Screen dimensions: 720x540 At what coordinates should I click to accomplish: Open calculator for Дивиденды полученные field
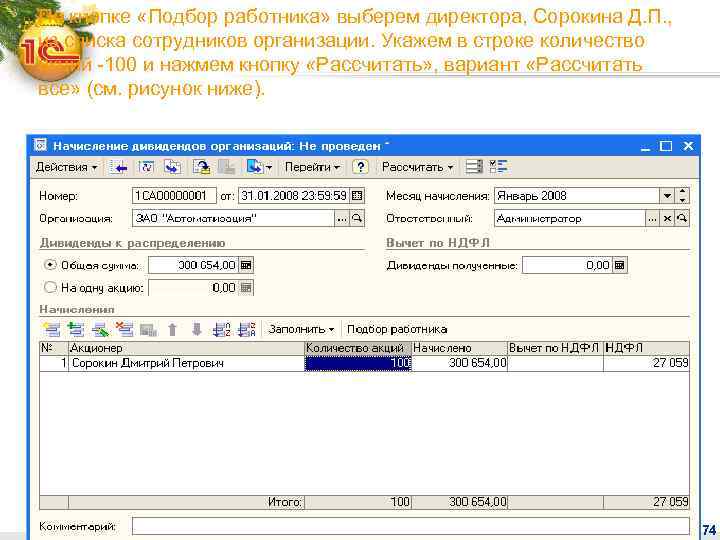click(619, 265)
